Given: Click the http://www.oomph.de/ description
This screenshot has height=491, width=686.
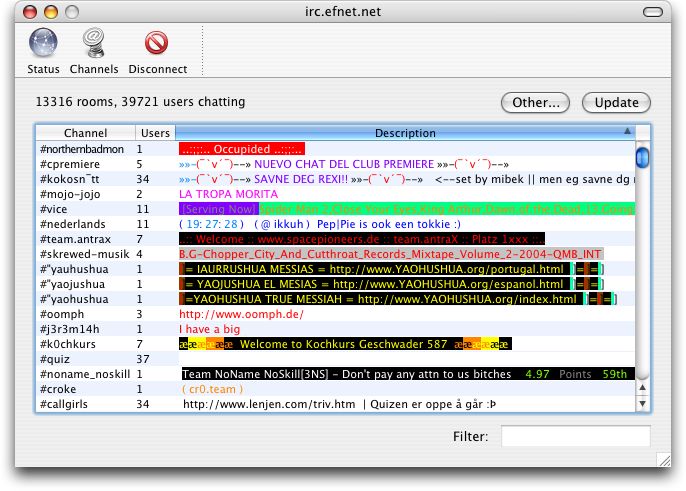Looking at the screenshot, I should coord(241,314).
